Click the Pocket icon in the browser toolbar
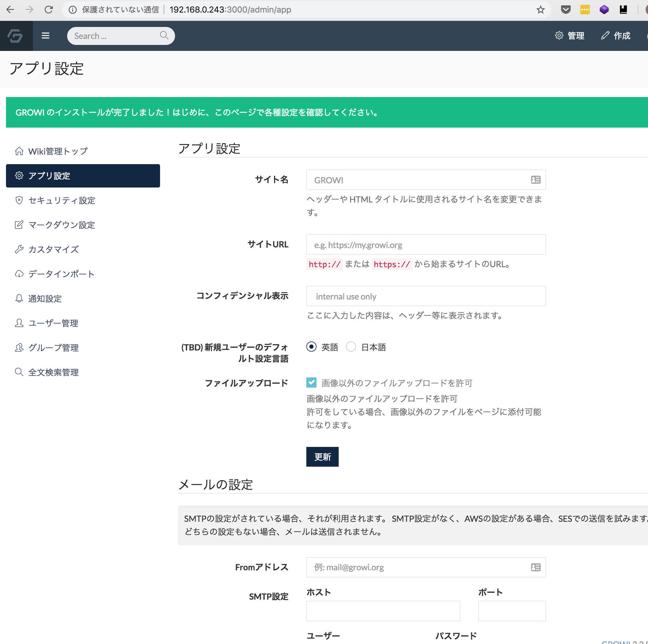 tap(566, 9)
